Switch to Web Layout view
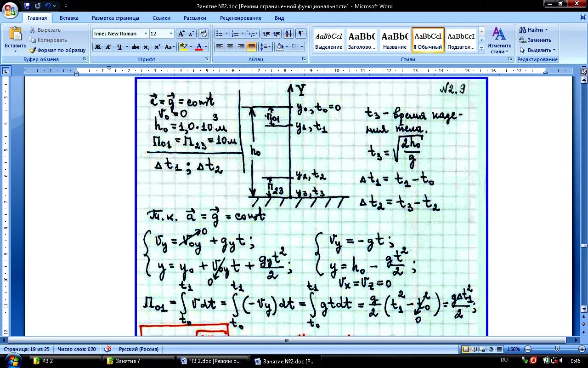Image resolution: width=588 pixels, height=368 pixels. point(483,349)
